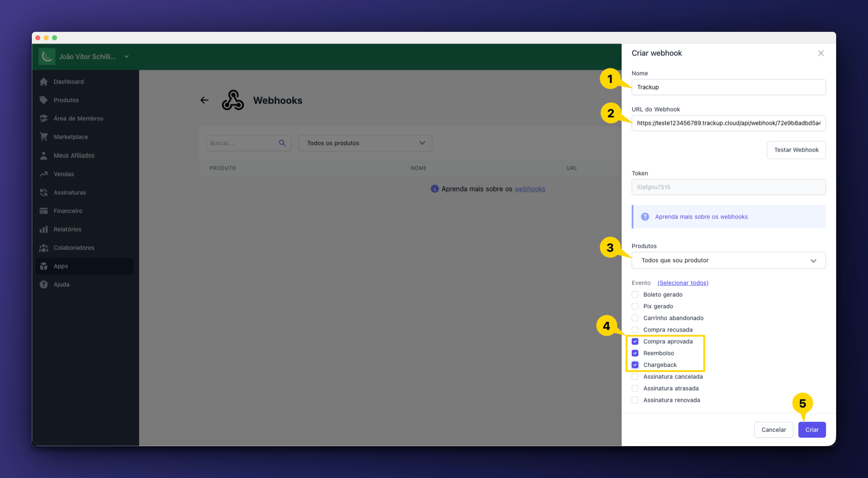This screenshot has height=478, width=868.
Task: Check the Boleto gerado checkbox
Action: (635, 294)
